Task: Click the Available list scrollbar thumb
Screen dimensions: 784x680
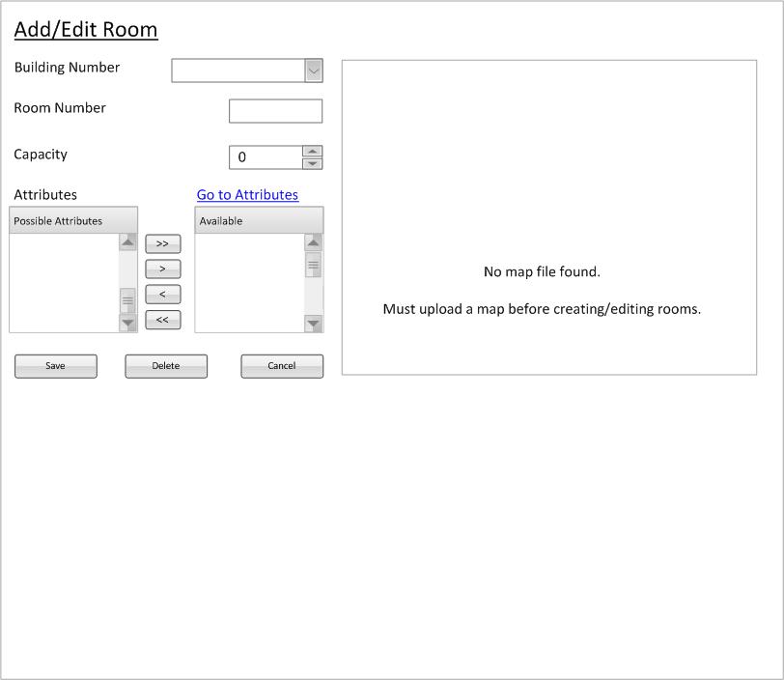Action: [314, 266]
